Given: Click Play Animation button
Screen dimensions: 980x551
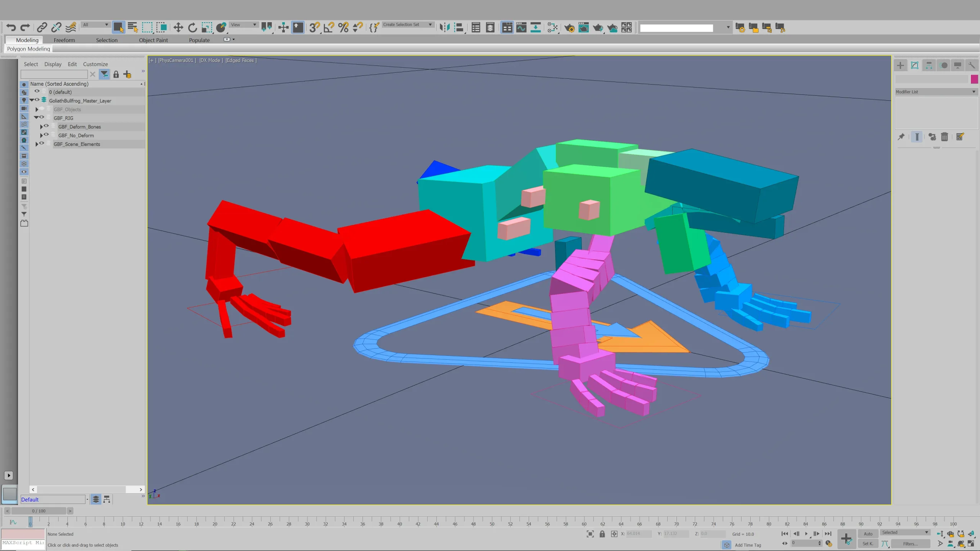Looking at the screenshot, I should point(807,534).
